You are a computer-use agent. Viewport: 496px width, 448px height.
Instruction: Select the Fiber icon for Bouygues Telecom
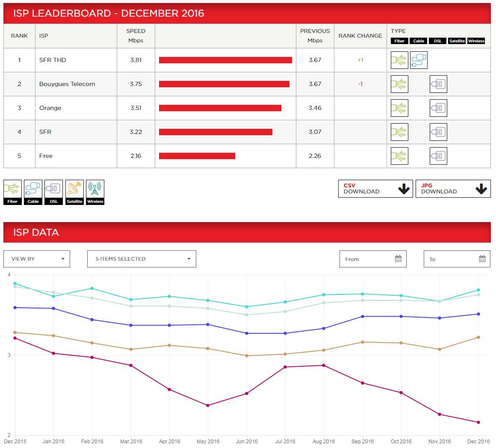399,84
